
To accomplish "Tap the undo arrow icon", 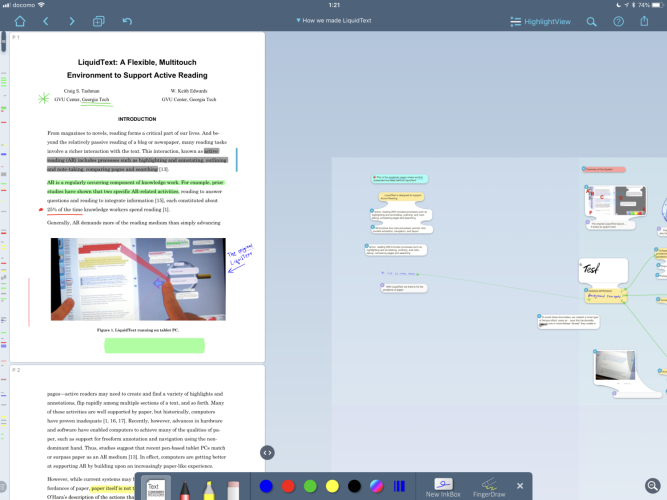I will click(126, 21).
